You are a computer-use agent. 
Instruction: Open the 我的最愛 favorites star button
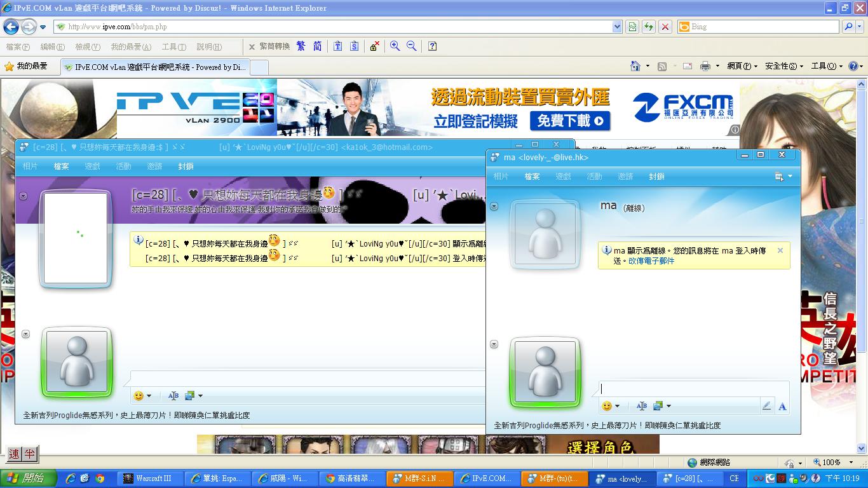tap(26, 66)
